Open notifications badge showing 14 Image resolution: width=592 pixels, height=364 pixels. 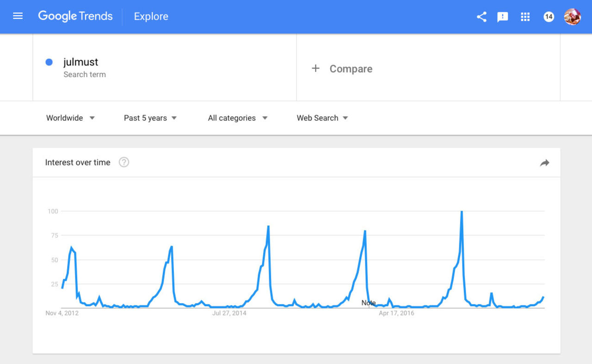coord(549,17)
